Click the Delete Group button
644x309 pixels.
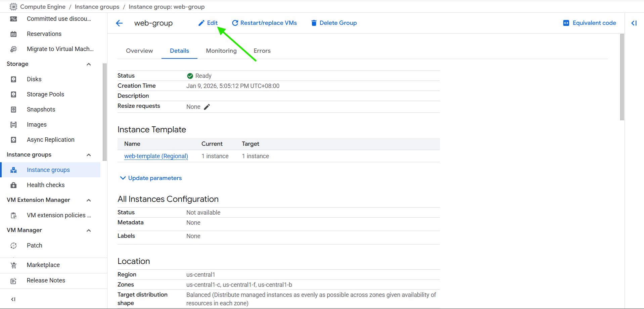pos(334,23)
